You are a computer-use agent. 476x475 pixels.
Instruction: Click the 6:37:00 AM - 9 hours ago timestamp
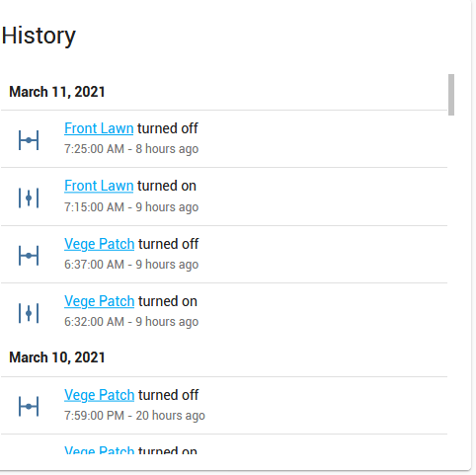131,265
